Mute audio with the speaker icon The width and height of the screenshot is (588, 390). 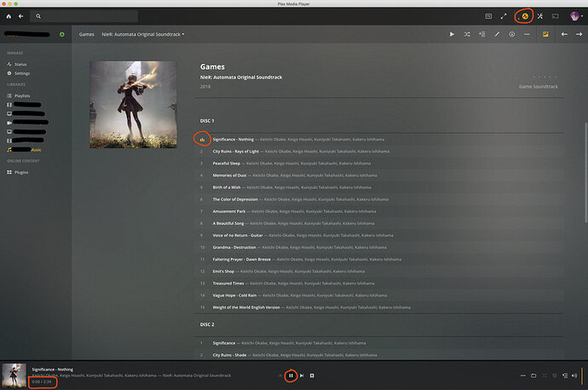tap(574, 376)
